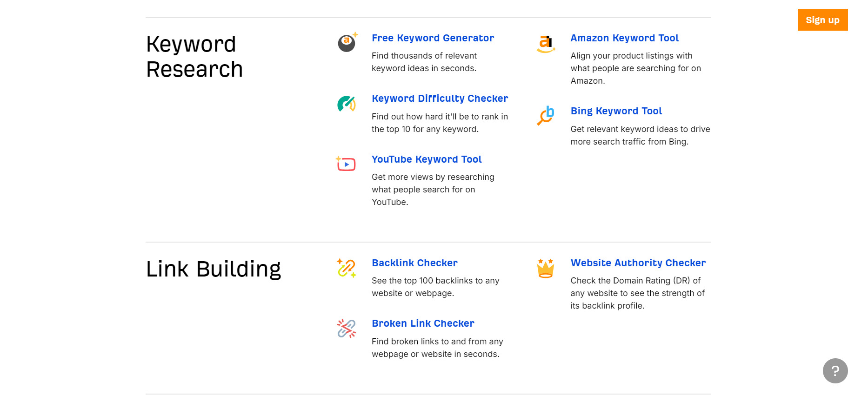Go to the YouTube Keyword Tool link

(427, 159)
